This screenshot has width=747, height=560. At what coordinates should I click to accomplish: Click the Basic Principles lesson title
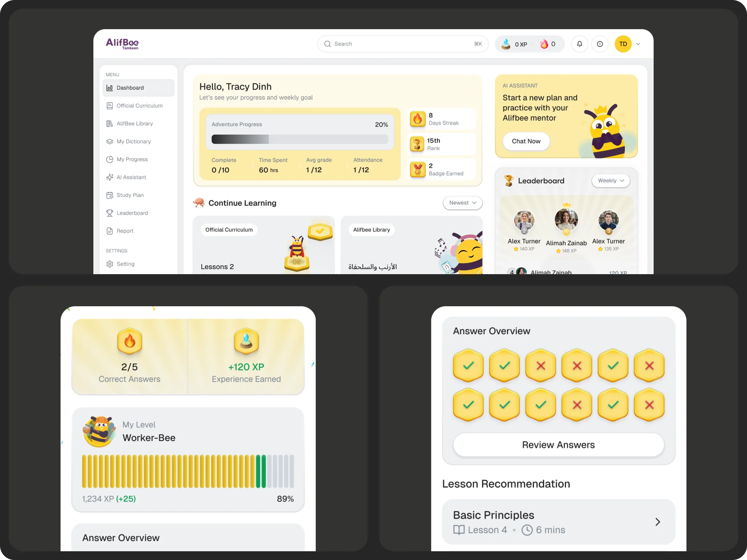pos(494,515)
